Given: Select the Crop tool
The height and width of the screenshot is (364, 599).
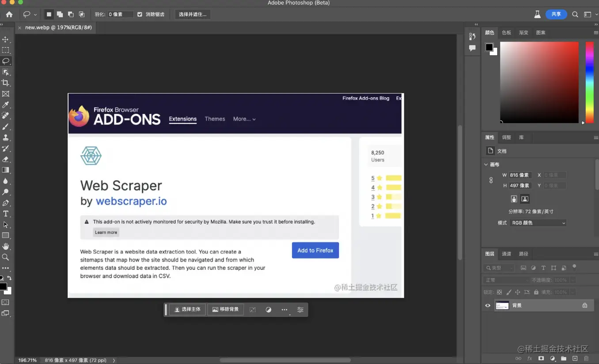Looking at the screenshot, I should pos(6,83).
